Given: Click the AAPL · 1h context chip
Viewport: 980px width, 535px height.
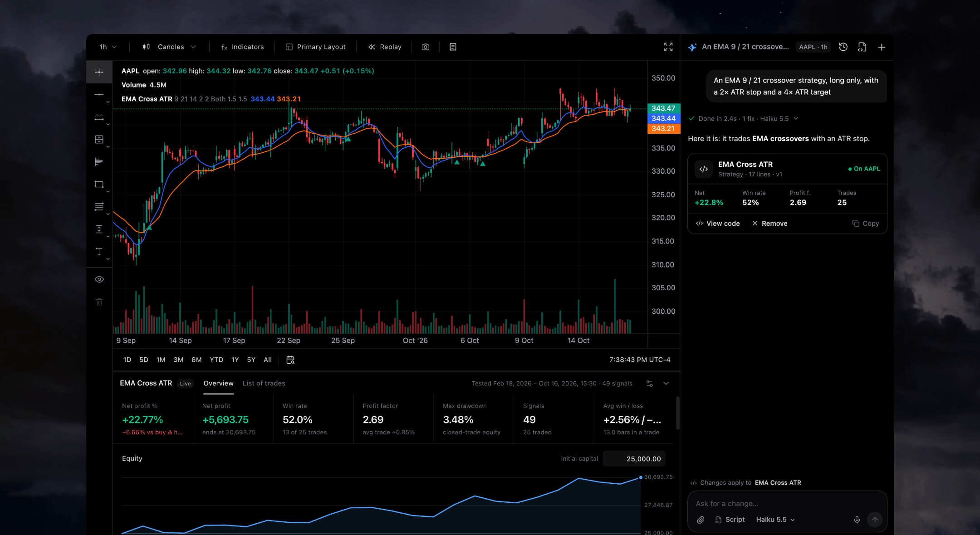Looking at the screenshot, I should 813,47.
